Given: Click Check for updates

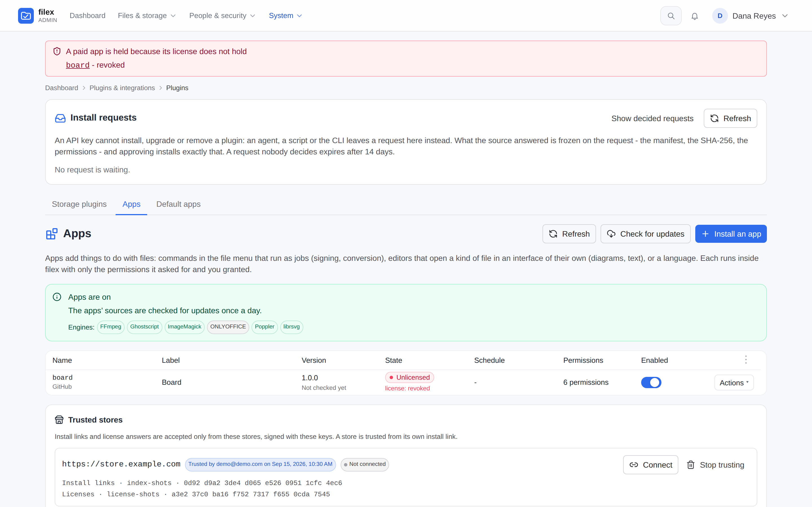Looking at the screenshot, I should (645, 234).
